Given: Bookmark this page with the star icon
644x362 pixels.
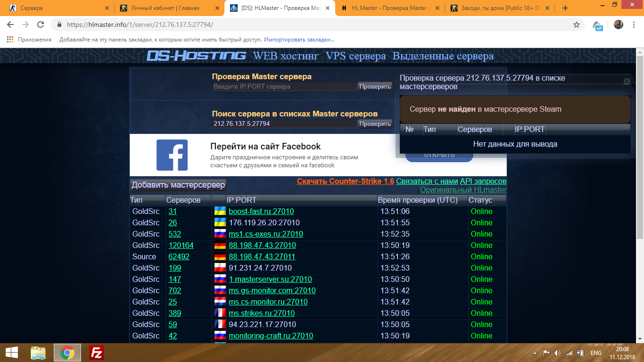Looking at the screenshot, I should tap(577, 25).
